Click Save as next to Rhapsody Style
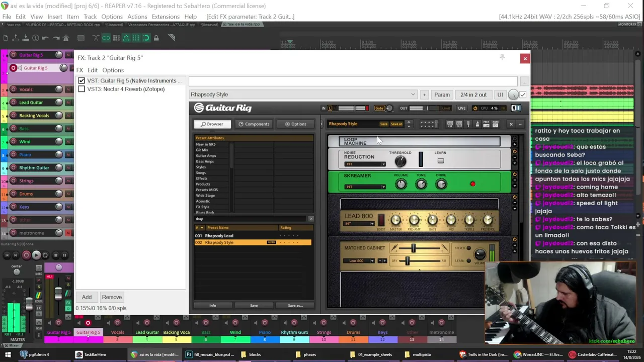 (396, 124)
